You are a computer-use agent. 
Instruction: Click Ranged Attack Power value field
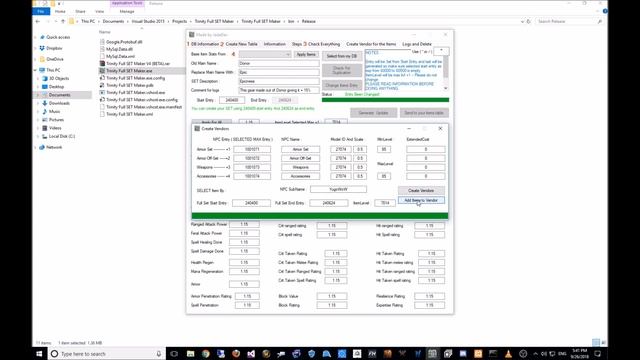[244, 224]
